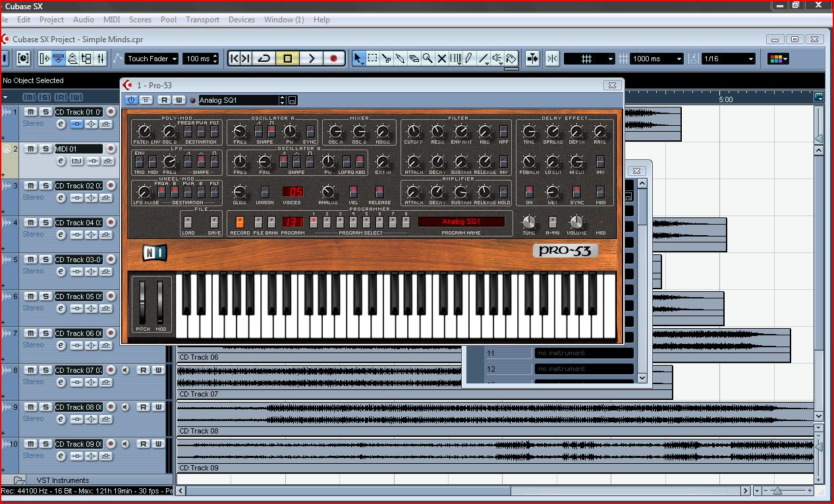The image size is (834, 504).
Task: Toggle the UNISON switch on Pro-53
Action: click(x=265, y=192)
